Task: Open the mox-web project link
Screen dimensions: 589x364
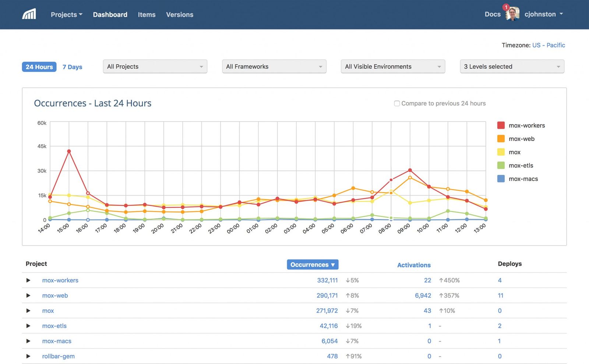Action: coord(55,295)
